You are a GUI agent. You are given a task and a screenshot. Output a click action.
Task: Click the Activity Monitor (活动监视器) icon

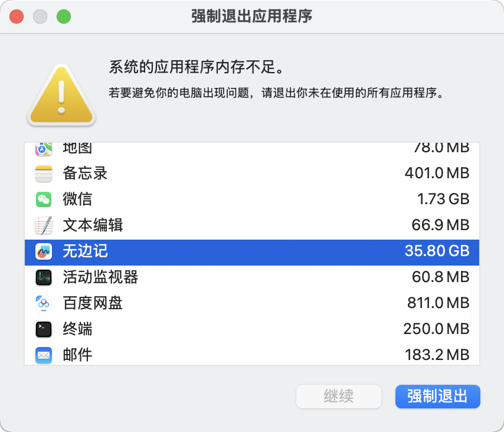click(44, 277)
